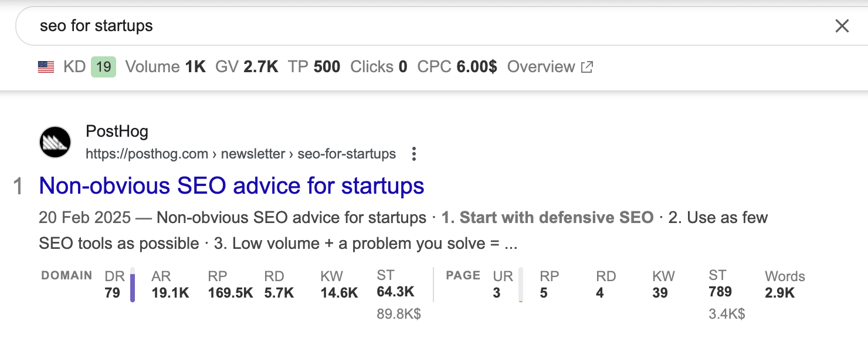Select the PAGE metrics label
868x351 pixels.
462,275
